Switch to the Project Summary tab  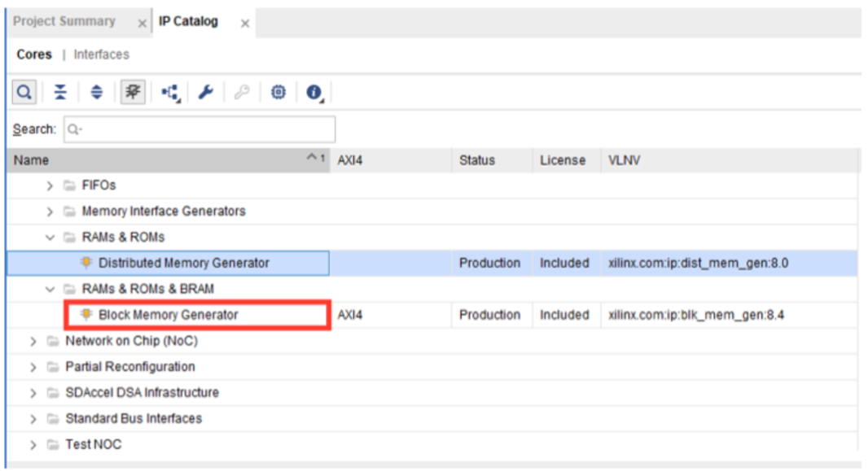point(64,22)
